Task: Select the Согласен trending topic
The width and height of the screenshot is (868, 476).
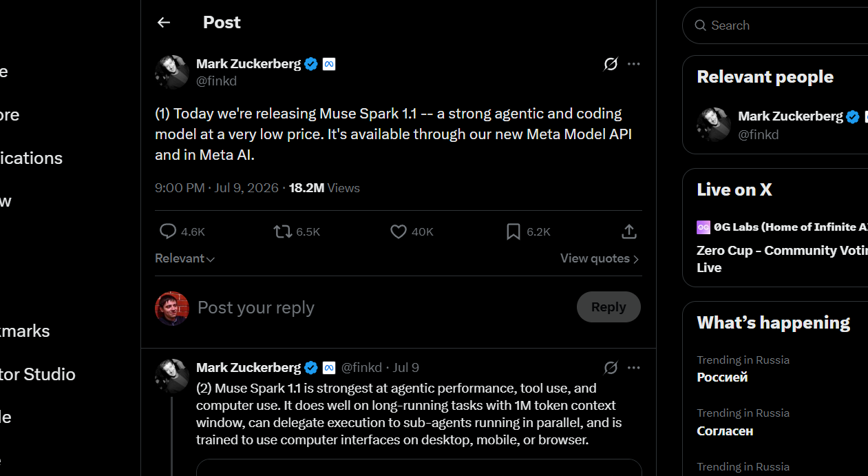Action: (x=725, y=431)
